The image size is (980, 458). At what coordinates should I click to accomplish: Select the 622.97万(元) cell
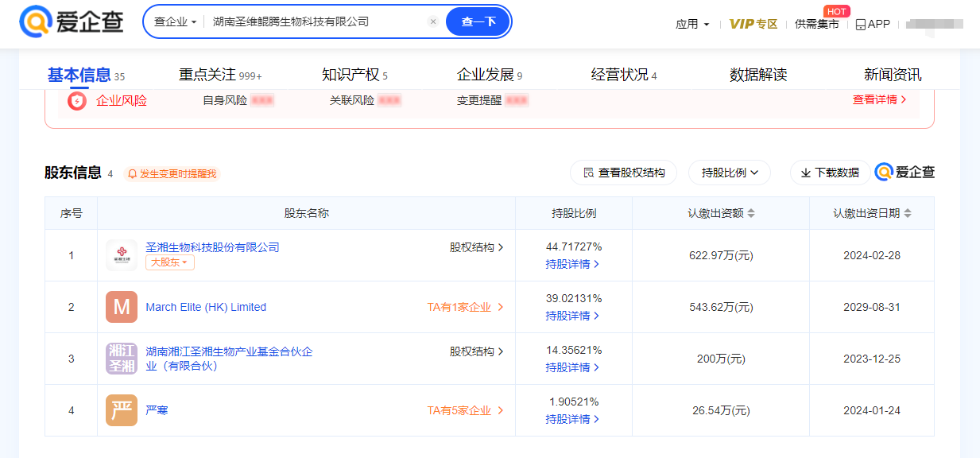pyautogui.click(x=721, y=255)
